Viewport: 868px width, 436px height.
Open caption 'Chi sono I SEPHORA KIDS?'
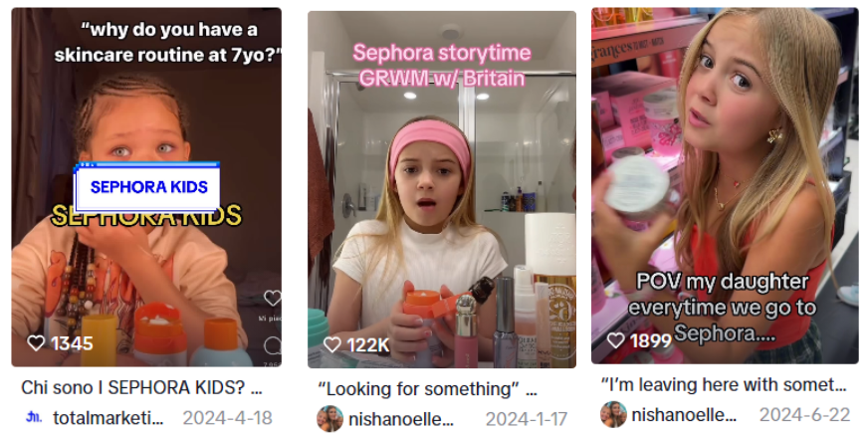tap(141, 387)
